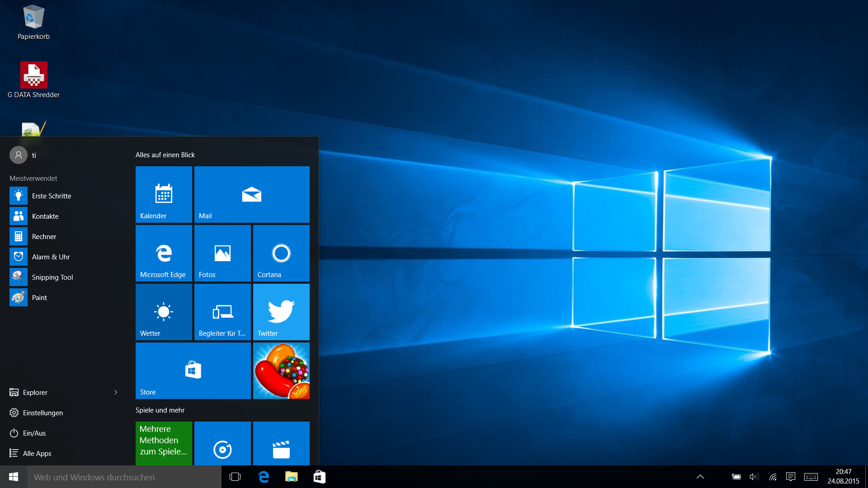This screenshot has width=868, height=488.
Task: Toggle the Action Center notifications icon
Action: tap(791, 477)
